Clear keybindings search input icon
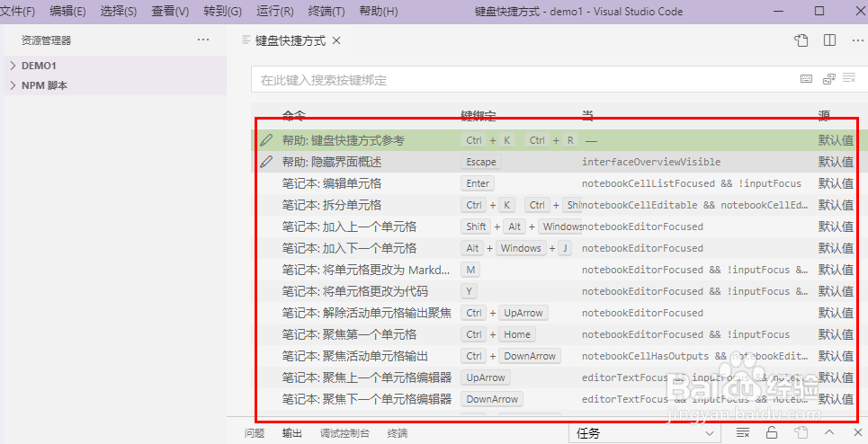 (x=849, y=78)
